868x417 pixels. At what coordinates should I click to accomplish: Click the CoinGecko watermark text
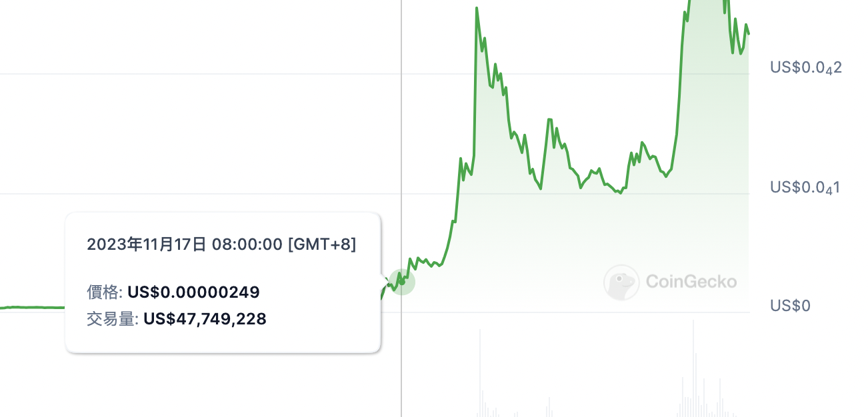click(x=691, y=282)
